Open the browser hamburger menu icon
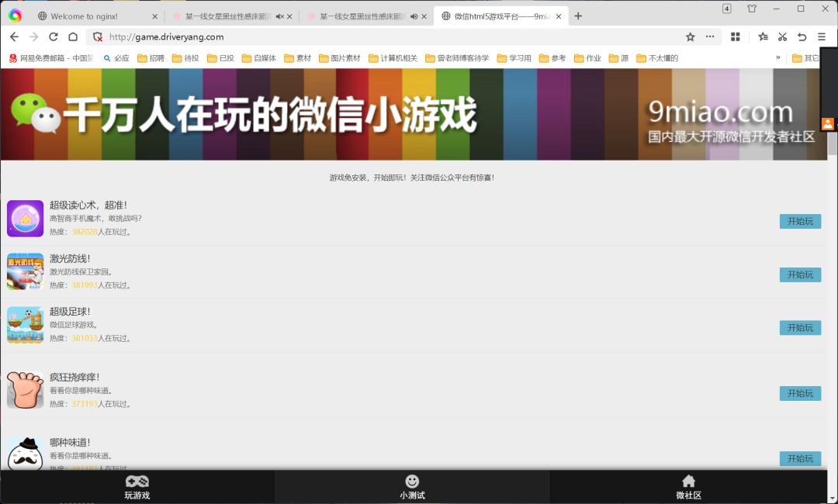The image size is (838, 504). coord(822,36)
